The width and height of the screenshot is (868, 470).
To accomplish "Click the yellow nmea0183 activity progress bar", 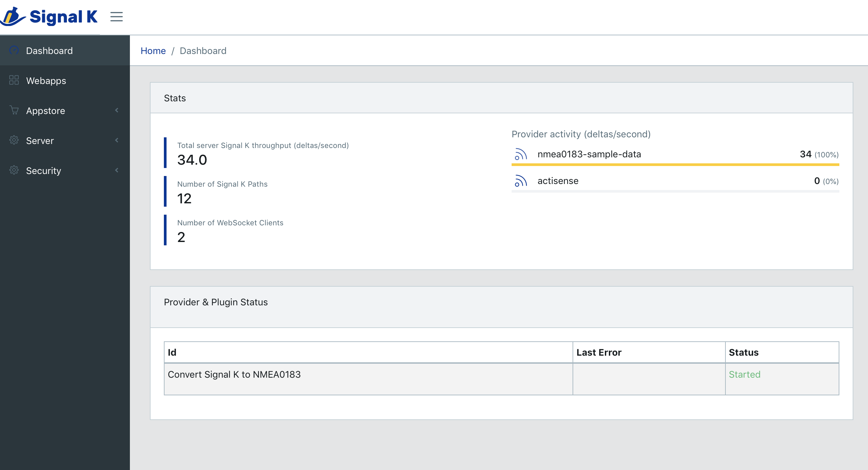I will tap(675, 165).
